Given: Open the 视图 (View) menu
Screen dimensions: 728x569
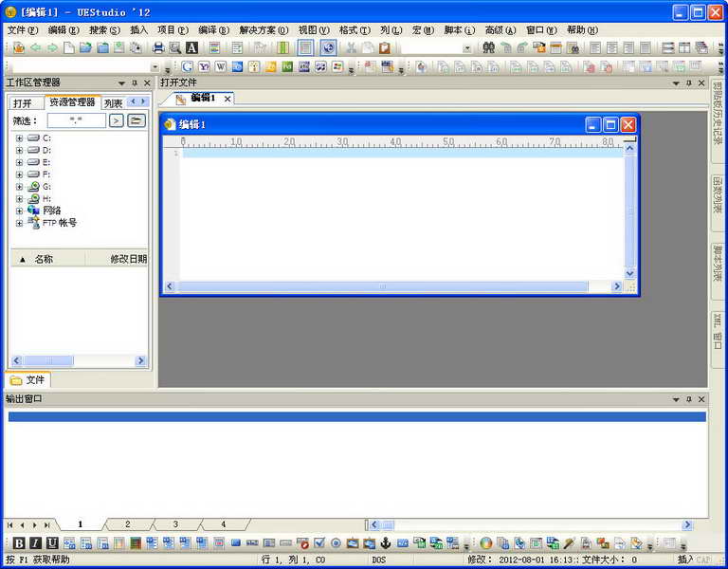Looking at the screenshot, I should coord(314,30).
